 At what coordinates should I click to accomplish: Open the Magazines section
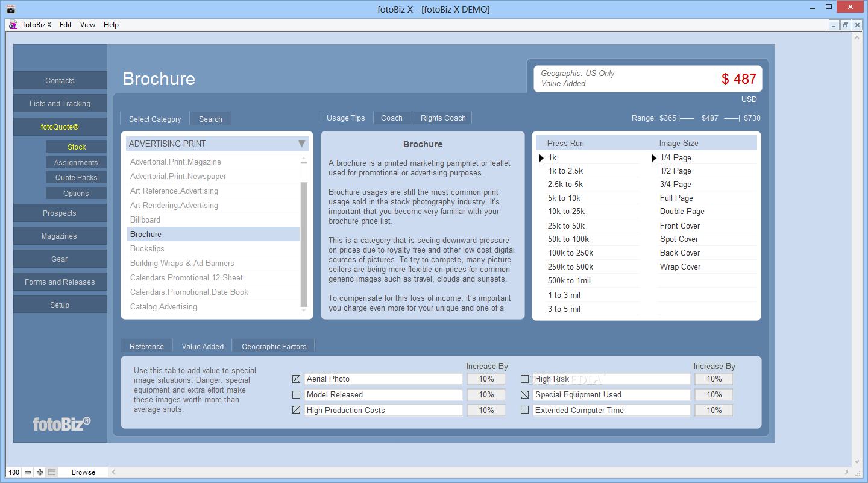(60, 236)
